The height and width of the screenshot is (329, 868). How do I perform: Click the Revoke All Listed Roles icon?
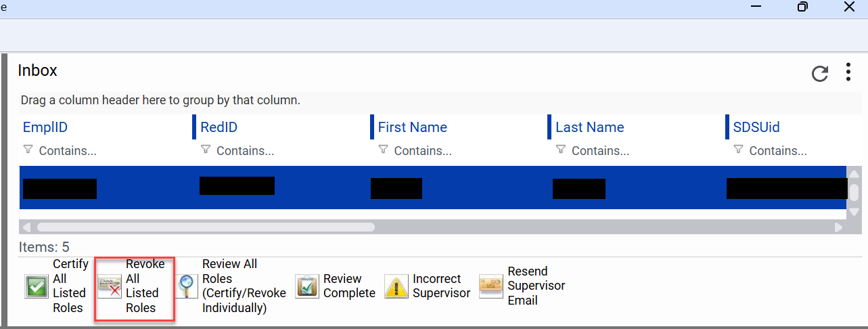tap(110, 286)
